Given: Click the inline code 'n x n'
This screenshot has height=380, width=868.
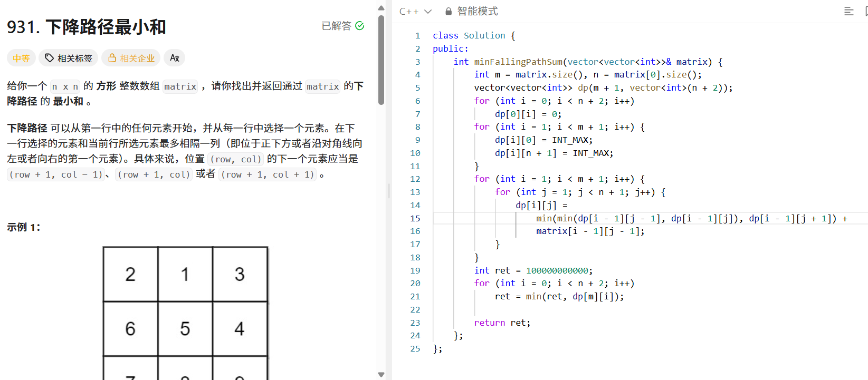Looking at the screenshot, I should [x=65, y=86].
